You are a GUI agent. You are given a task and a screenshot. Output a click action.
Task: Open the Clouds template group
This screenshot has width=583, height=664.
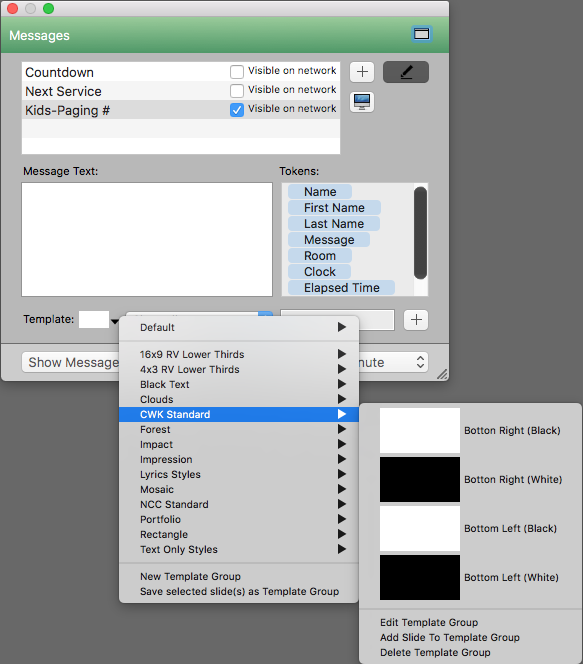click(239, 399)
